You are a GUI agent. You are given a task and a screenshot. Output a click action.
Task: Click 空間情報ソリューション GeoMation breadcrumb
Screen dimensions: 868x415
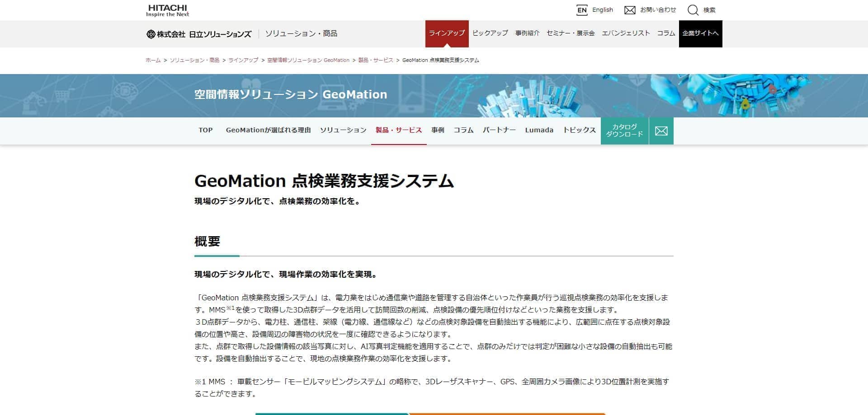(308, 60)
